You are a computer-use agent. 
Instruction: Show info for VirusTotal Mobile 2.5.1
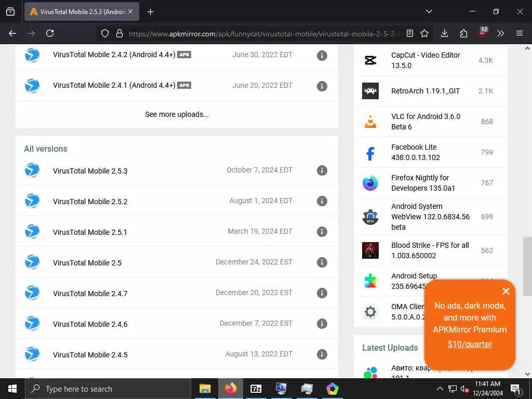coord(322,232)
